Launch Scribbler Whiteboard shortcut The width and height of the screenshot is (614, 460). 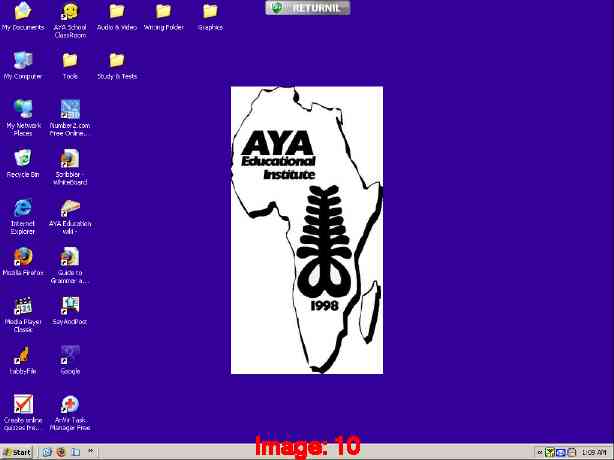tap(70, 167)
